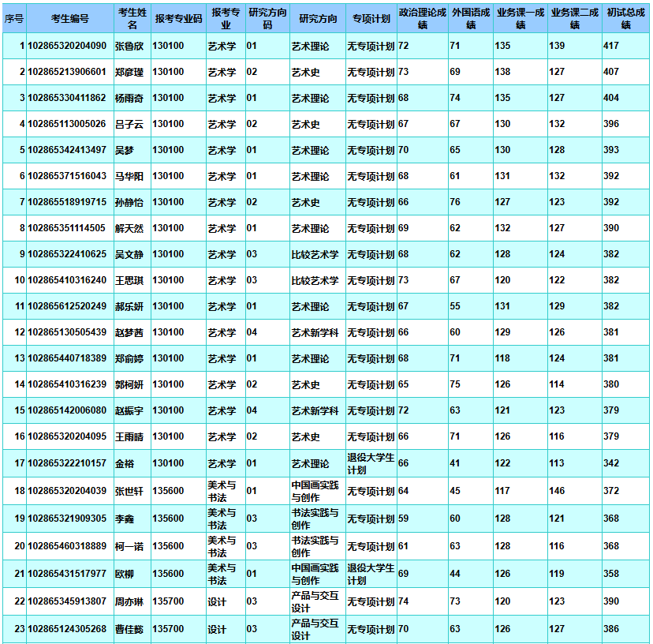Click the 政治理论成绩 column header
Screen dimensions: 653x644
coord(422,19)
